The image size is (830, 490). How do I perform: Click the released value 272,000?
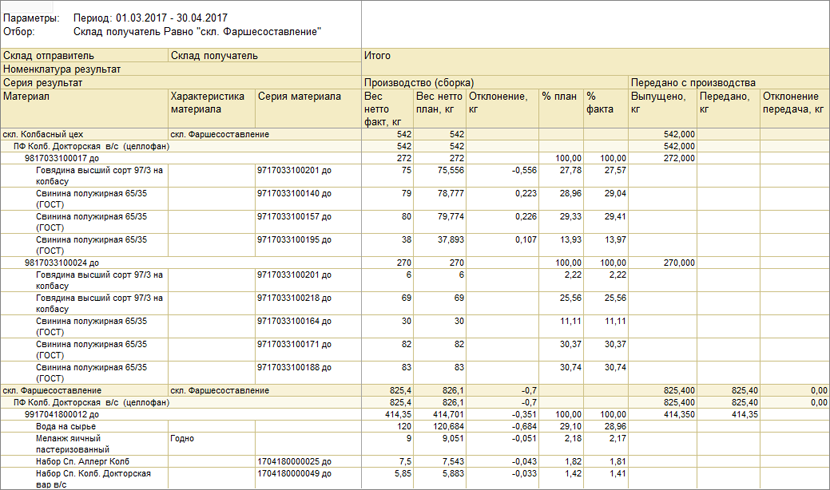tap(679, 158)
